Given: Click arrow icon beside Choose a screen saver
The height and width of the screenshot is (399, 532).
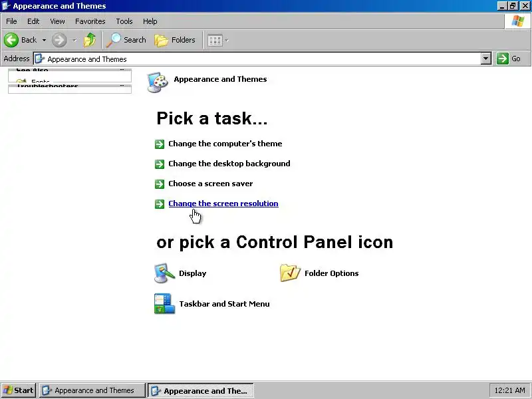Looking at the screenshot, I should click(160, 184).
